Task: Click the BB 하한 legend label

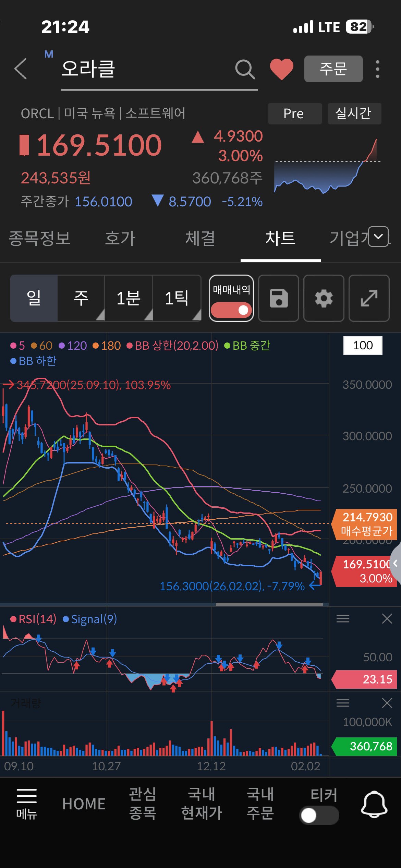Action: coord(33,361)
